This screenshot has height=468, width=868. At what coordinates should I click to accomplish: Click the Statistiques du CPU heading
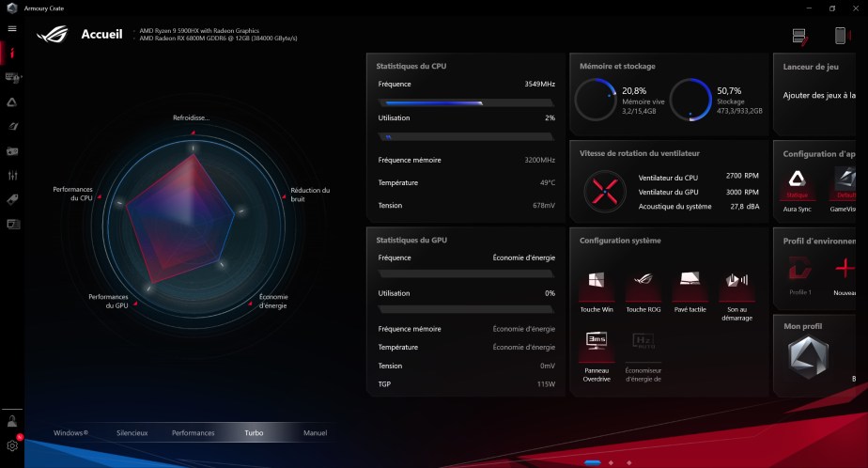pos(411,66)
